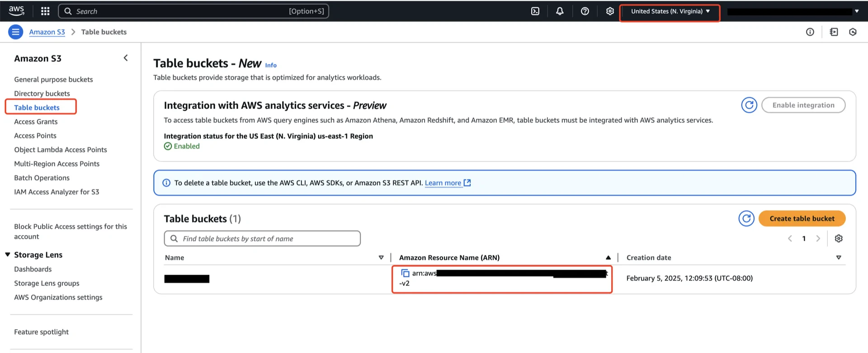The image size is (868, 353).
Task: Go to the previous page arrow
Action: [790, 239]
